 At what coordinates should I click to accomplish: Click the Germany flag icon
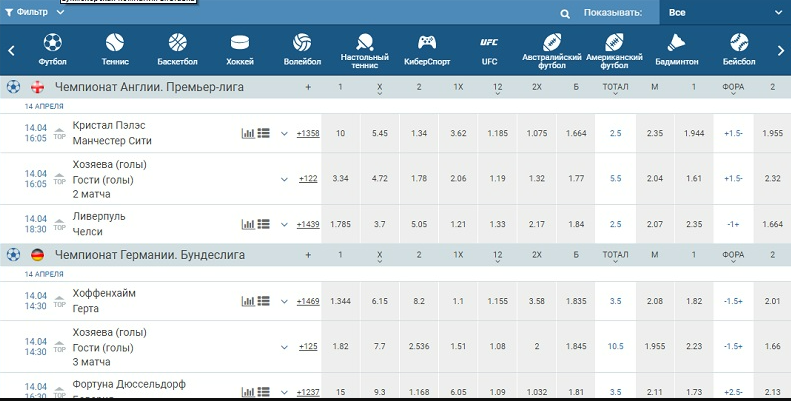tap(37, 255)
